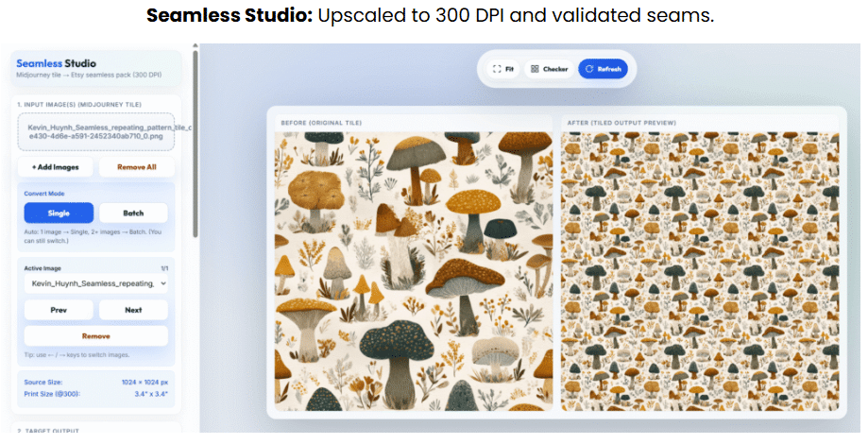The height and width of the screenshot is (444, 868).
Task: Click the Before original tile image
Action: (412, 271)
